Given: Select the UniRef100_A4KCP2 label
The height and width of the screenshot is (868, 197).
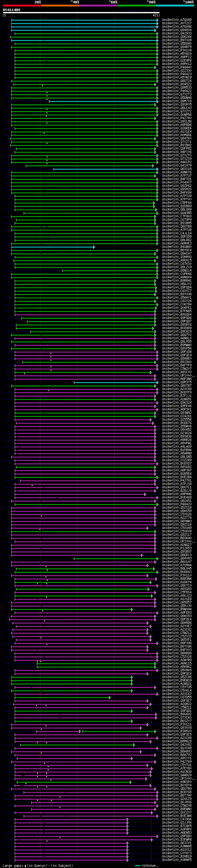Looking at the screenshot, I should coord(177,162).
